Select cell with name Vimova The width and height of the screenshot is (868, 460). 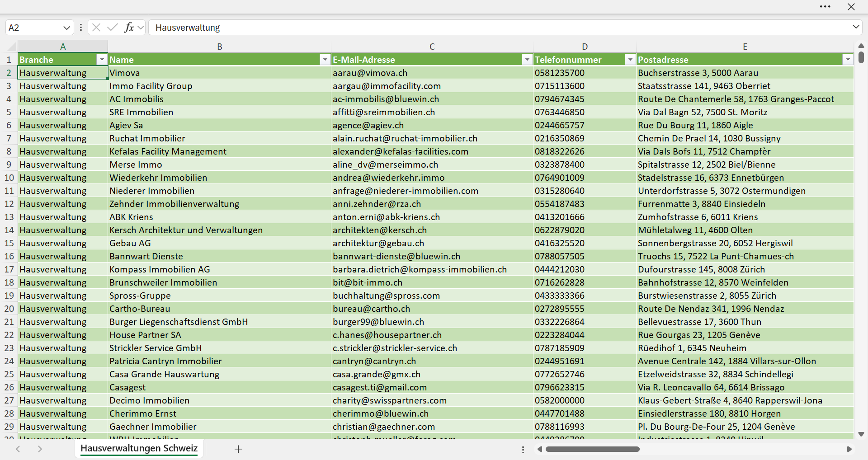pos(220,73)
